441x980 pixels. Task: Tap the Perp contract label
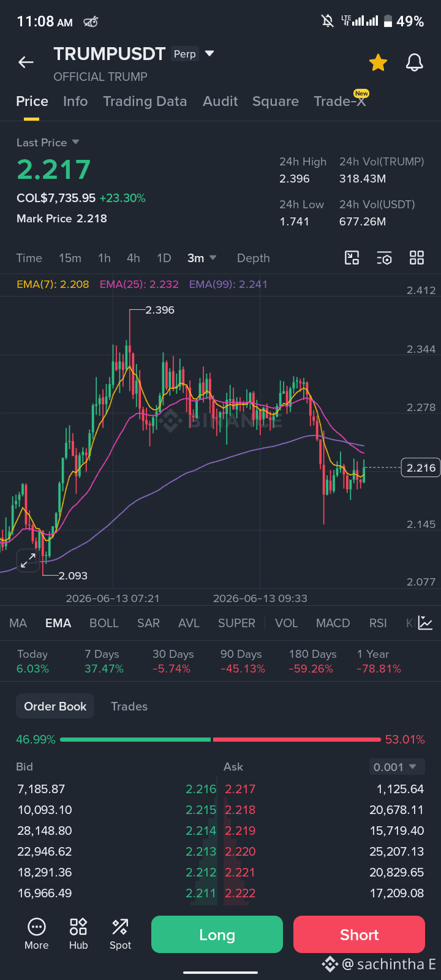[184, 54]
